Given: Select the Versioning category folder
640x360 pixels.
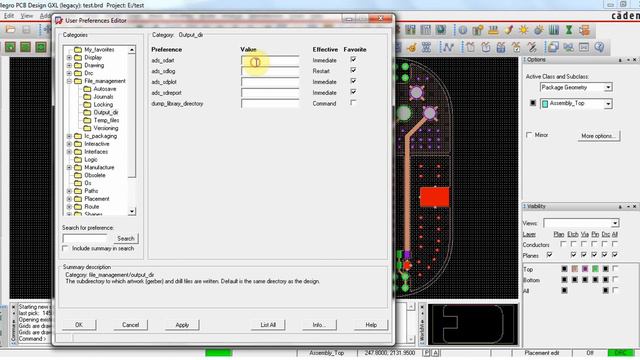Looking at the screenshot, I should [x=106, y=128].
